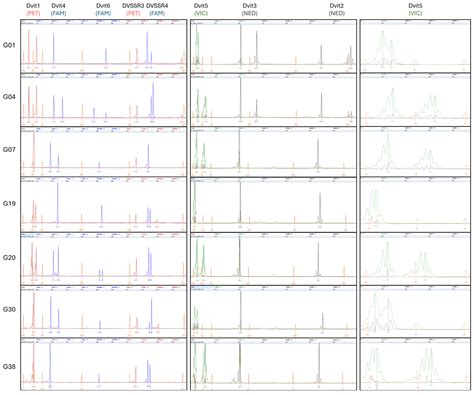The height and width of the screenshot is (395, 474).
Task: Open the G01 middle VIC/NED electropherogram panel
Action: (273, 46)
